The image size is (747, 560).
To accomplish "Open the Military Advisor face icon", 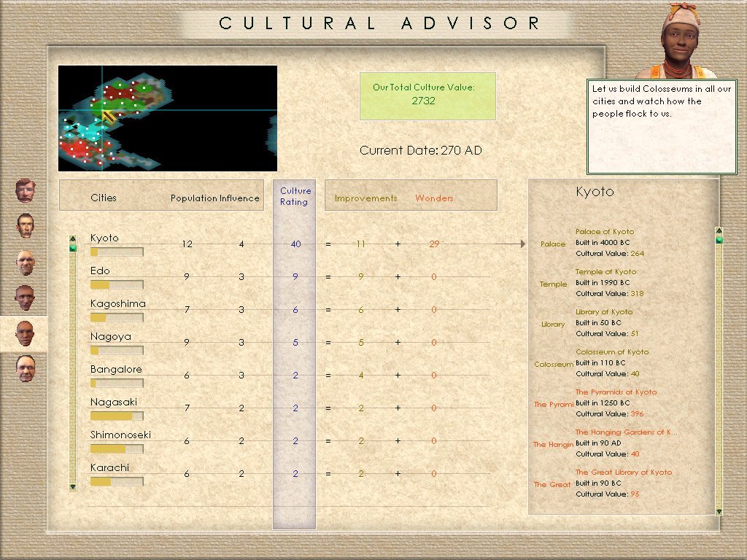I will (26, 262).
